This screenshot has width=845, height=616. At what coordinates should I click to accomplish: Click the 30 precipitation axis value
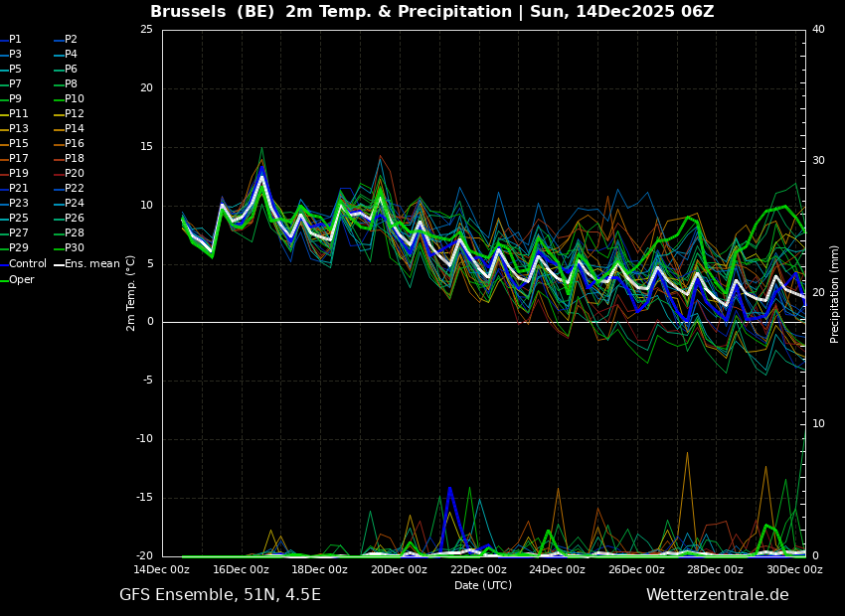tap(818, 161)
